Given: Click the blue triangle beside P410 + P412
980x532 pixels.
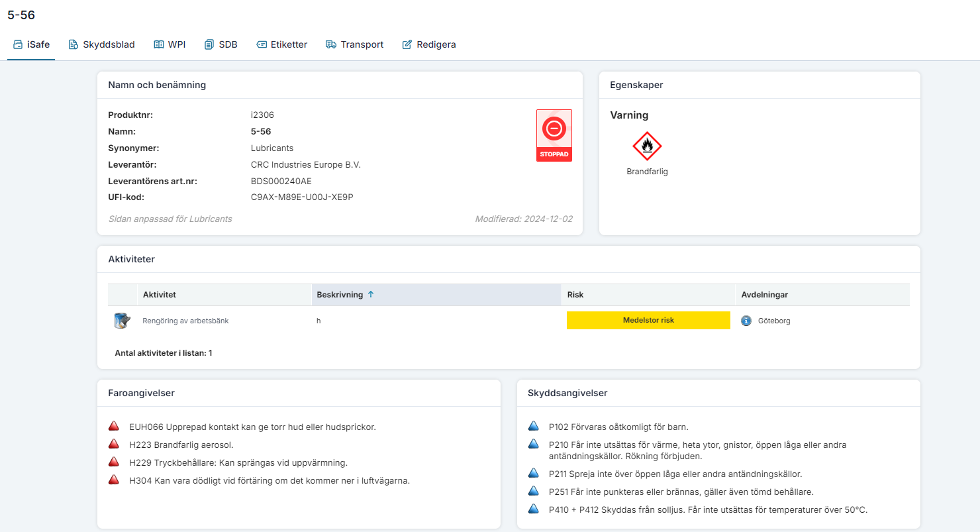Looking at the screenshot, I should pyautogui.click(x=534, y=509).
